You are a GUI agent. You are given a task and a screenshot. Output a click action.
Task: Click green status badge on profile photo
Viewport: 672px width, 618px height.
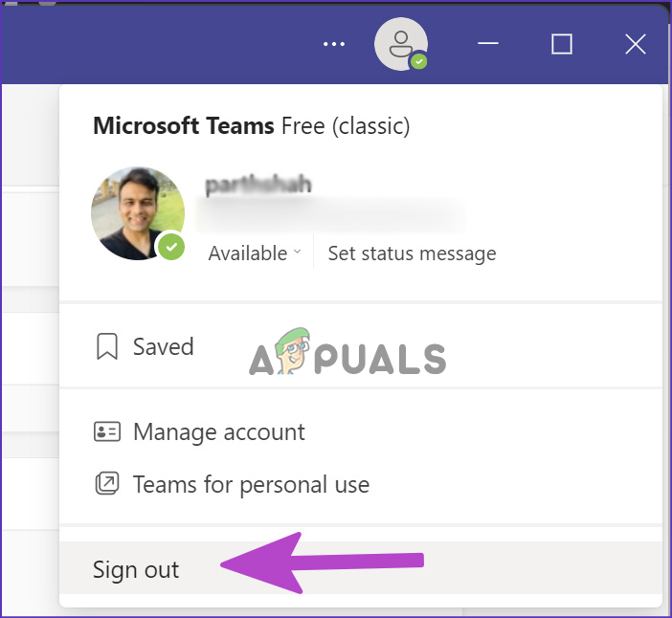[x=171, y=246]
